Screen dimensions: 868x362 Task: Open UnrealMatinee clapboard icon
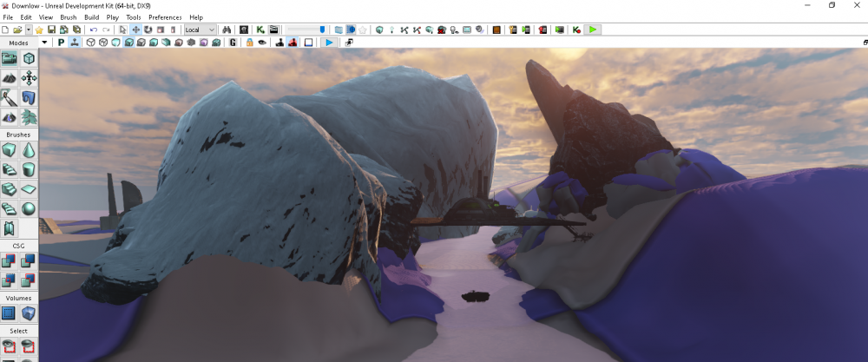tap(273, 30)
